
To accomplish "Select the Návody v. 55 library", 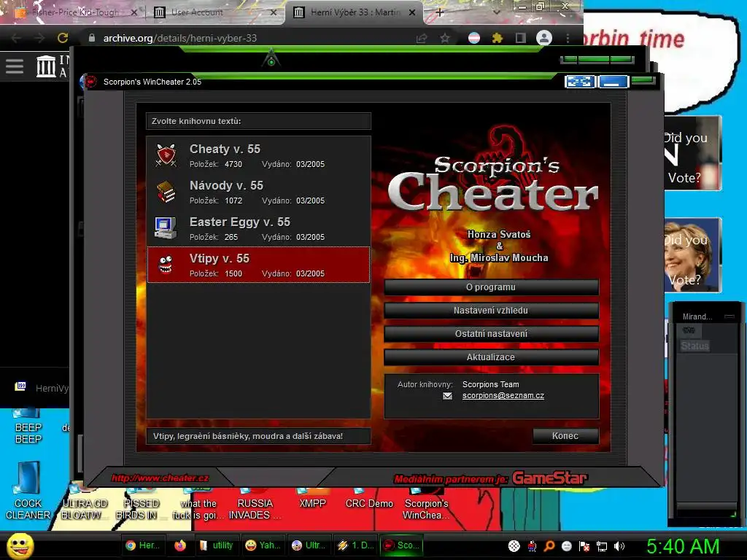I will pos(258,192).
